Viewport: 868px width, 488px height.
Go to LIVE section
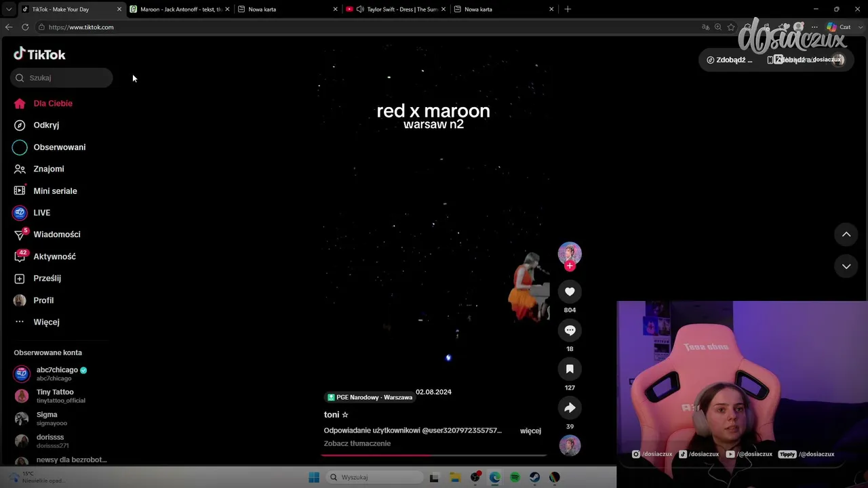tap(41, 212)
